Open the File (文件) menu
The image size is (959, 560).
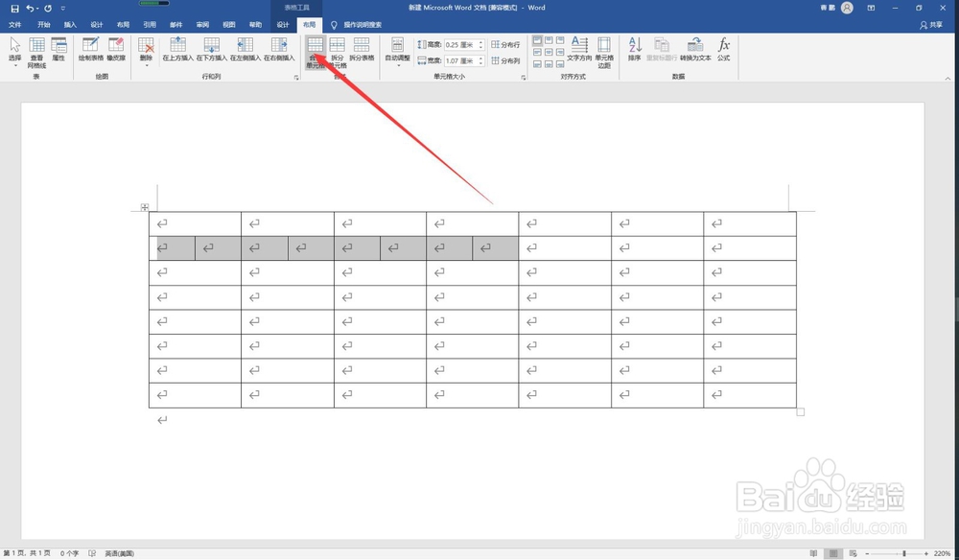pos(14,25)
